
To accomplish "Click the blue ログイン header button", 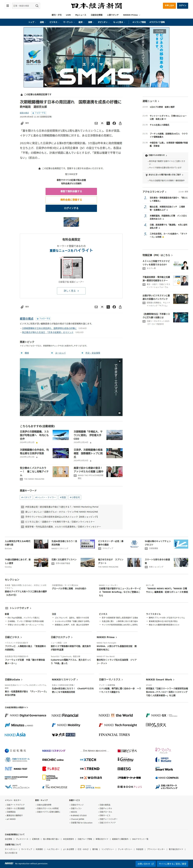I will point(182,5).
